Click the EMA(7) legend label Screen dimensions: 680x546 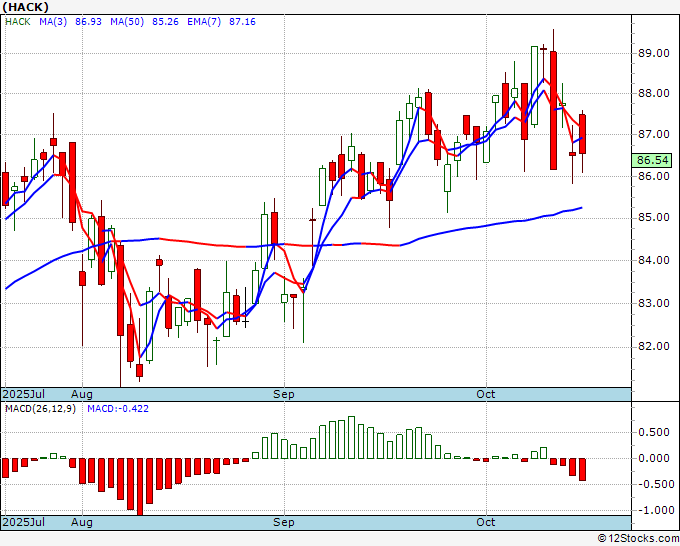[204, 22]
